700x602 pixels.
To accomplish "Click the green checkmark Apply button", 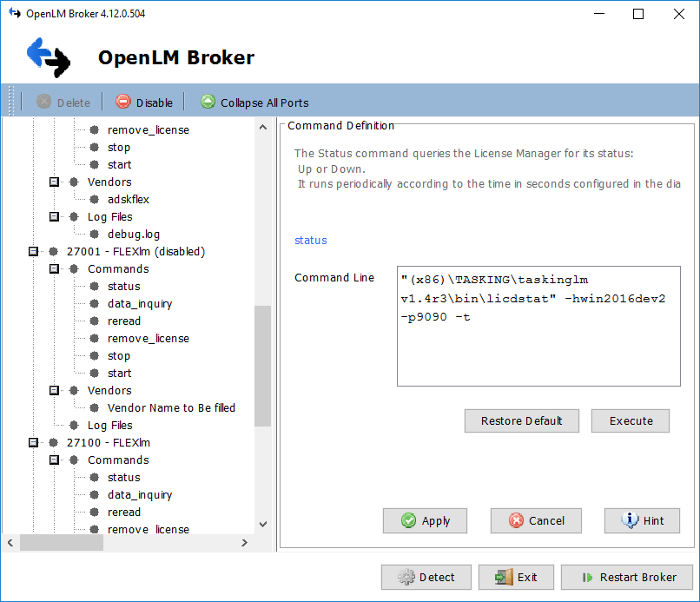I will pos(425,520).
